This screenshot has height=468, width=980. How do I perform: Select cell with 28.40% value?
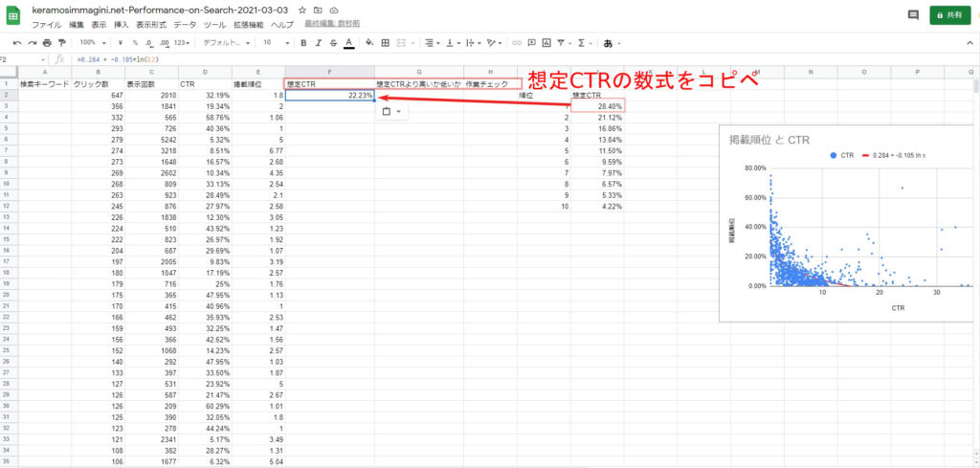(x=597, y=106)
